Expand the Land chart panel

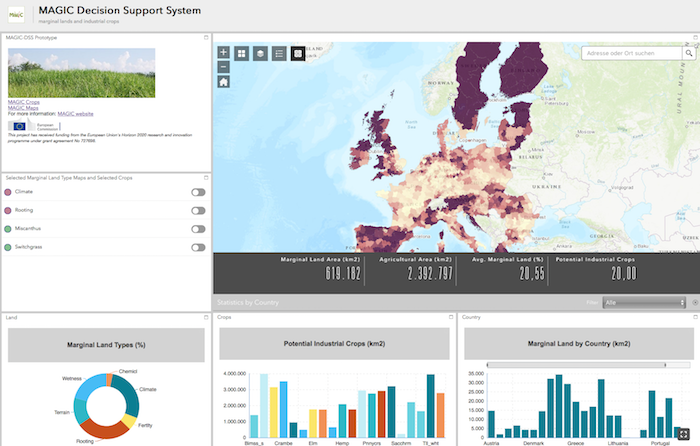(x=206, y=317)
